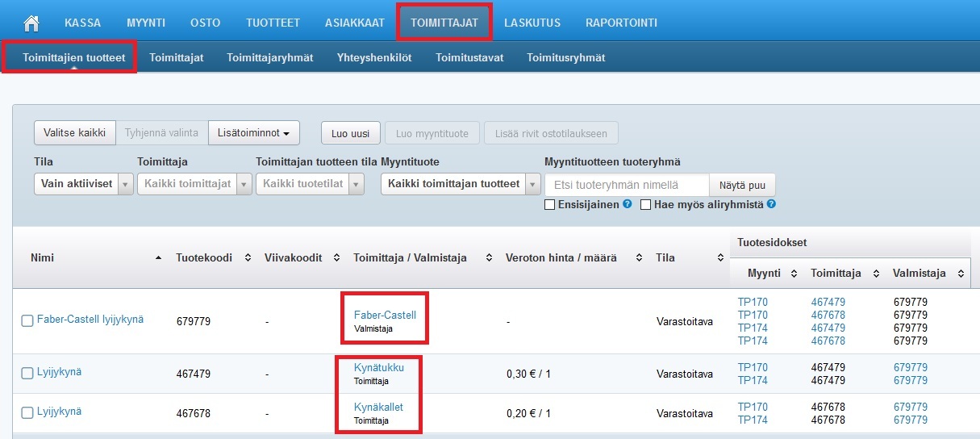
Task: Check the Hae myös aliryhmistä option
Action: (x=645, y=205)
